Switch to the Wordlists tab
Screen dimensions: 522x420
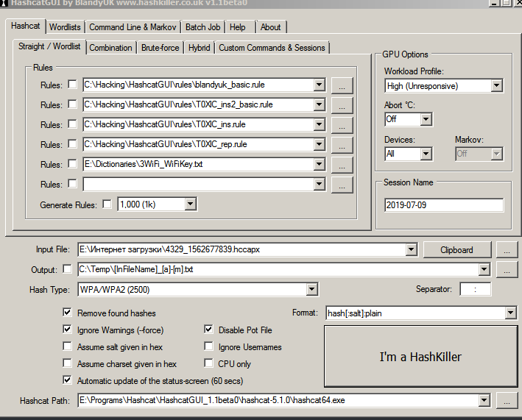(x=65, y=27)
